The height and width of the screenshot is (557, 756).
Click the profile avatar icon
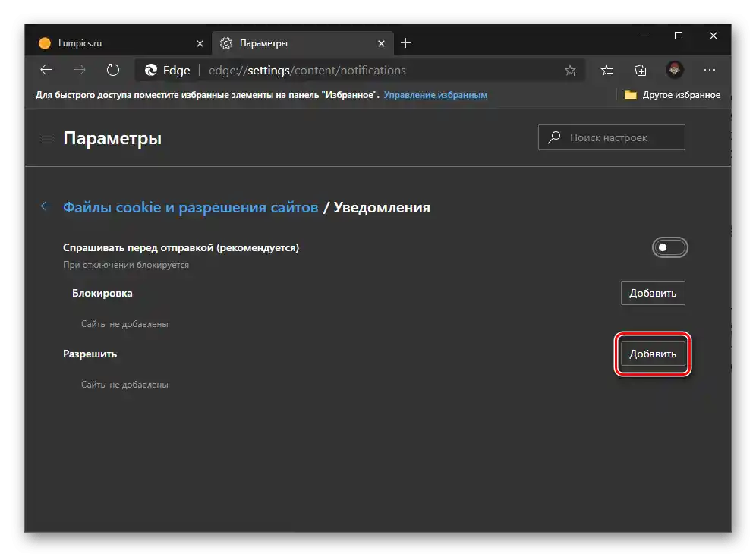pos(675,70)
